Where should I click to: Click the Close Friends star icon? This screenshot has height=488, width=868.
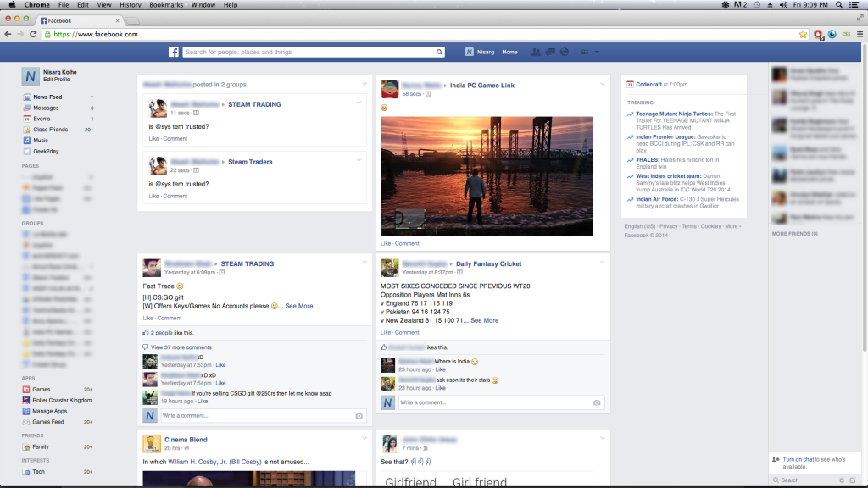pos(26,130)
